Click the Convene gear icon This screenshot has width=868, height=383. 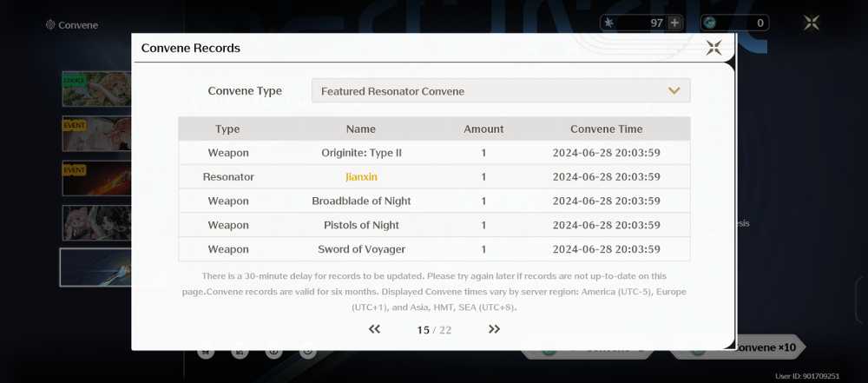coord(50,24)
